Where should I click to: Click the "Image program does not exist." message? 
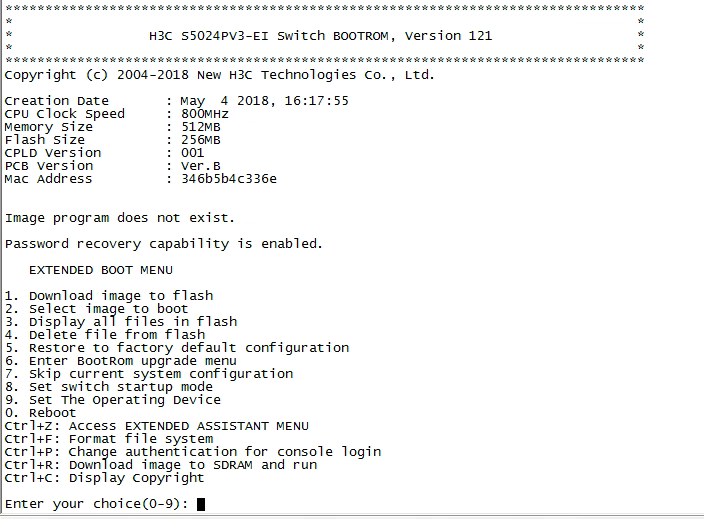(120, 218)
